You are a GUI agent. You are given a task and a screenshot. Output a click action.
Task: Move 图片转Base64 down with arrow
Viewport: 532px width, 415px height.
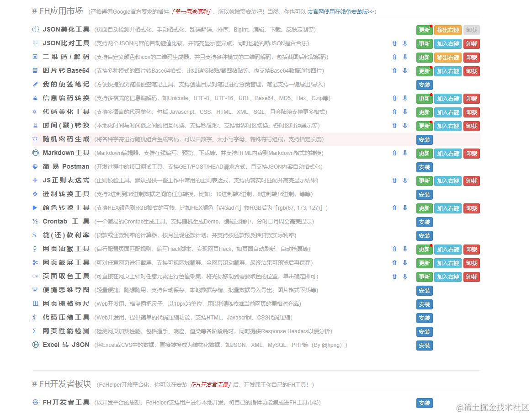pos(405,70)
